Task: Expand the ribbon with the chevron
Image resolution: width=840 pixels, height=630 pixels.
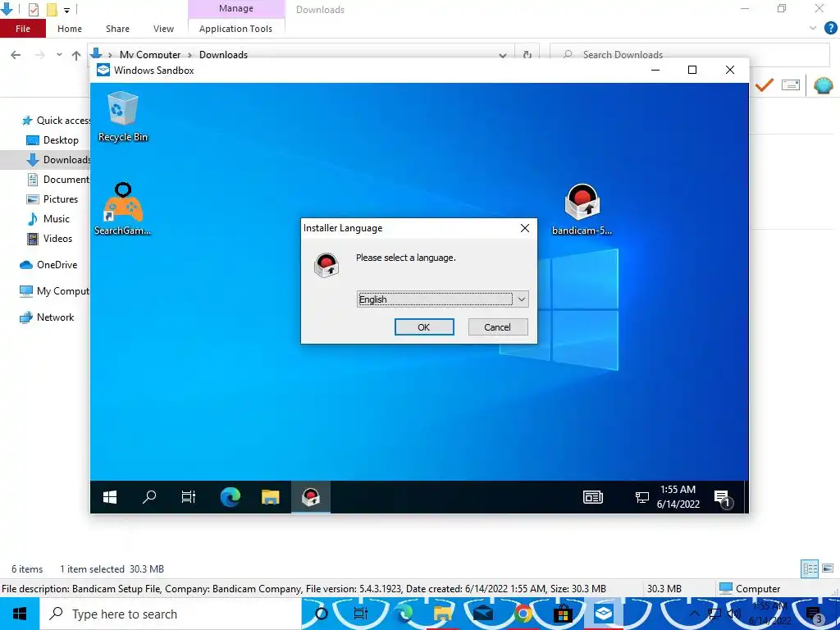Action: pyautogui.click(x=813, y=28)
